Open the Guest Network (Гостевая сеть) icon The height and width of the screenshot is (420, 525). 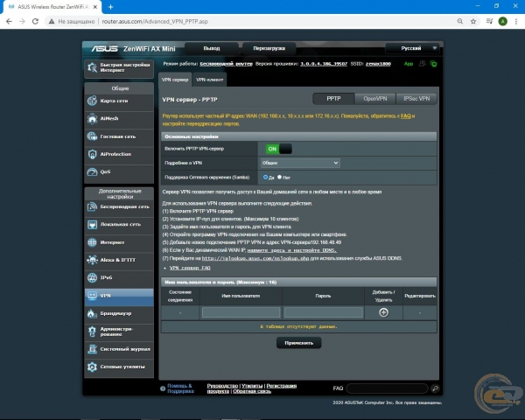point(92,136)
